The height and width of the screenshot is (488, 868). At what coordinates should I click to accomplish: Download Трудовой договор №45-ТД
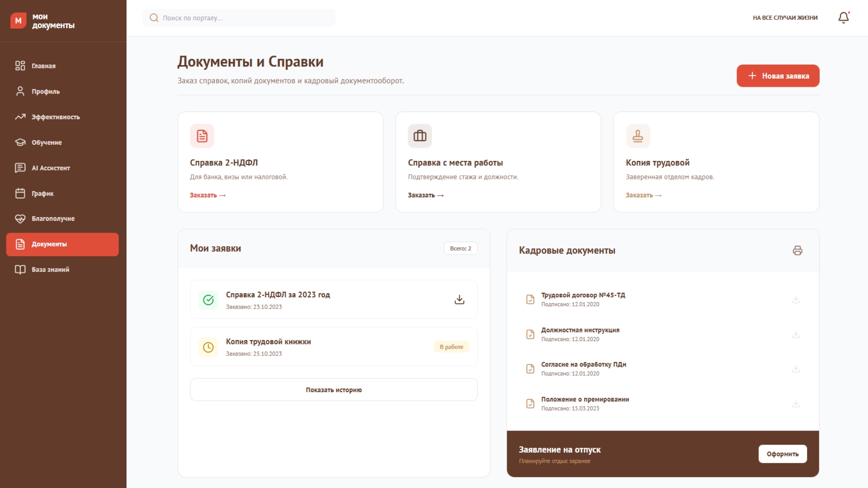click(796, 299)
